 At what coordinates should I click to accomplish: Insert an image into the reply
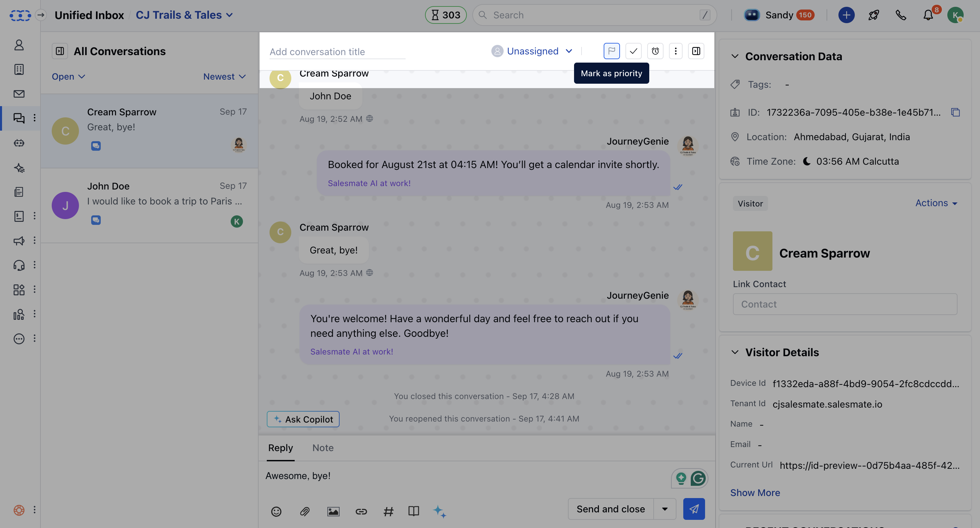coord(333,512)
